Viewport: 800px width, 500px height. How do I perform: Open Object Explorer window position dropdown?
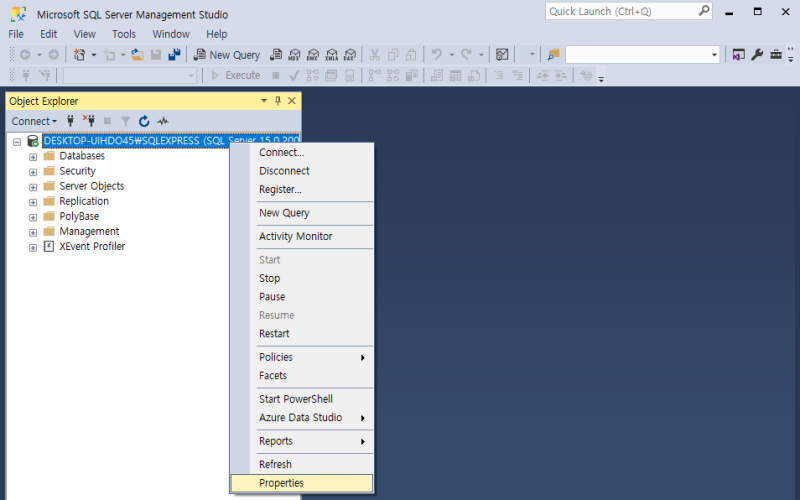[264, 101]
